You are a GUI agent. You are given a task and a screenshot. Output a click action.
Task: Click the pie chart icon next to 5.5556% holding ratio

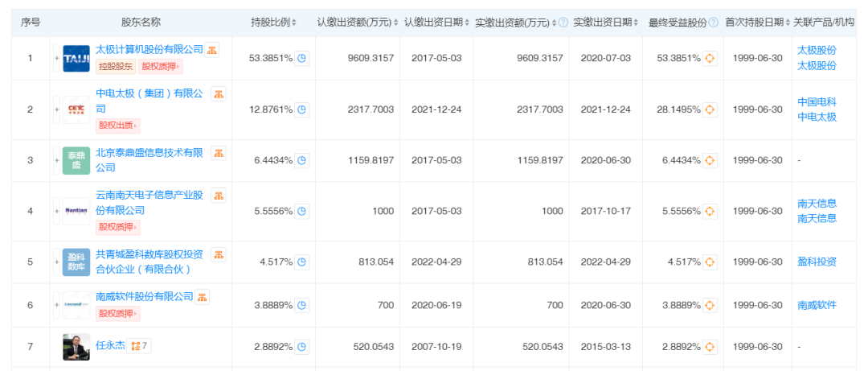point(301,212)
